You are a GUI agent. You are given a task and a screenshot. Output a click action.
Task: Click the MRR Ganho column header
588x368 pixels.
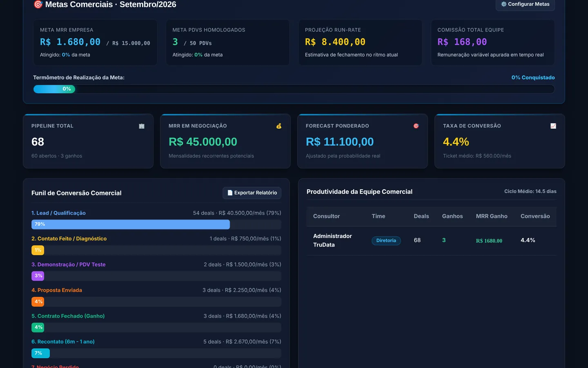[492, 216]
